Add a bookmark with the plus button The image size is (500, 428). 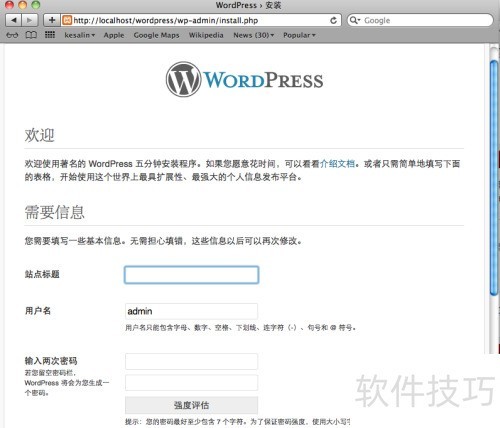point(52,20)
